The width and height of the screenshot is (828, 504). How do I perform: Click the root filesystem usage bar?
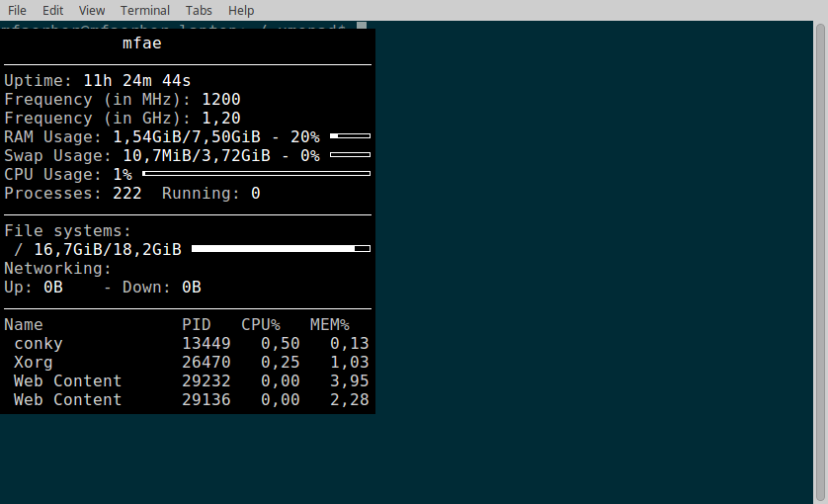[281, 248]
